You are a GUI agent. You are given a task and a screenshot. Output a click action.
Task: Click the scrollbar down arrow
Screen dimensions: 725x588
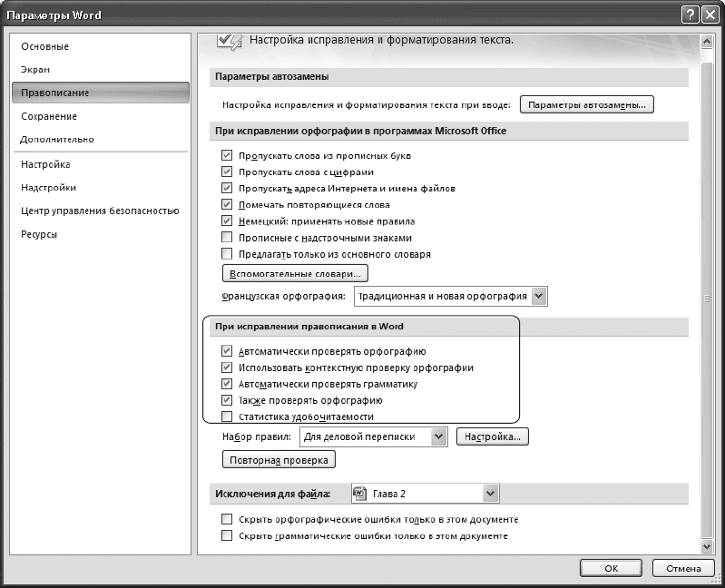point(706,546)
